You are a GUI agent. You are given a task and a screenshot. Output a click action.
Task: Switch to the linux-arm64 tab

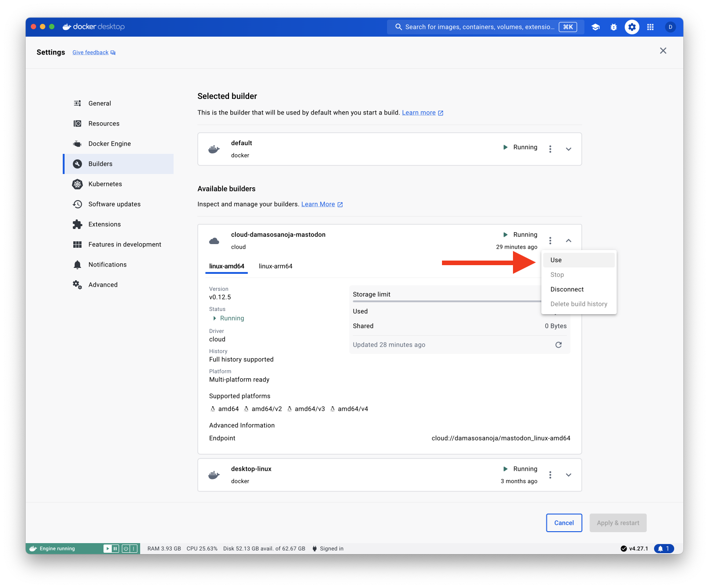[x=275, y=266]
